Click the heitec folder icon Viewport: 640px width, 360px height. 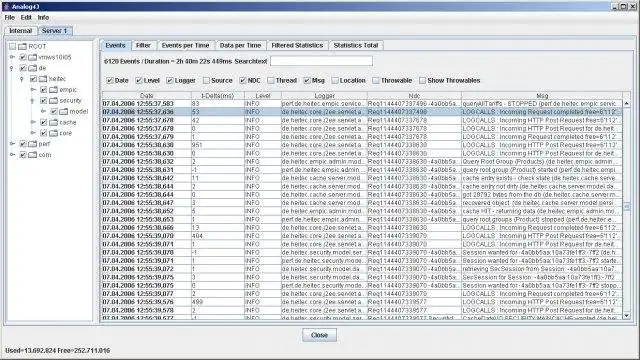point(43,79)
